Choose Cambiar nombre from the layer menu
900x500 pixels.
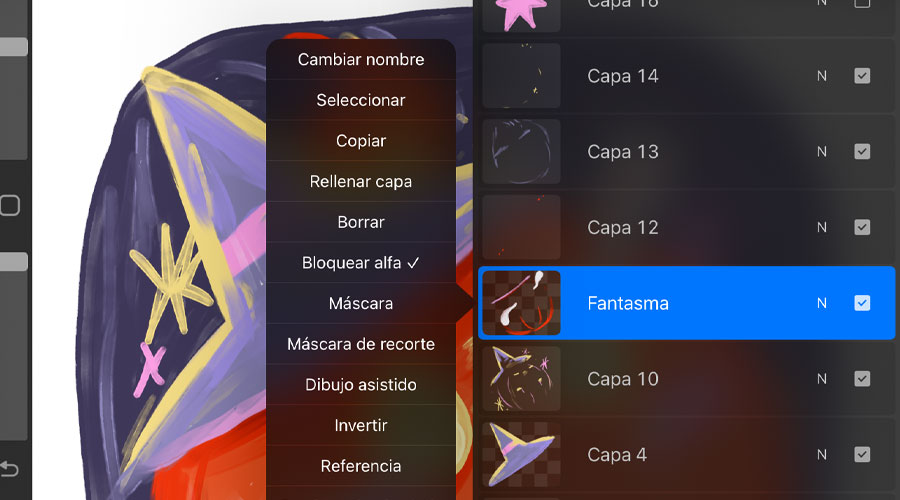click(361, 59)
